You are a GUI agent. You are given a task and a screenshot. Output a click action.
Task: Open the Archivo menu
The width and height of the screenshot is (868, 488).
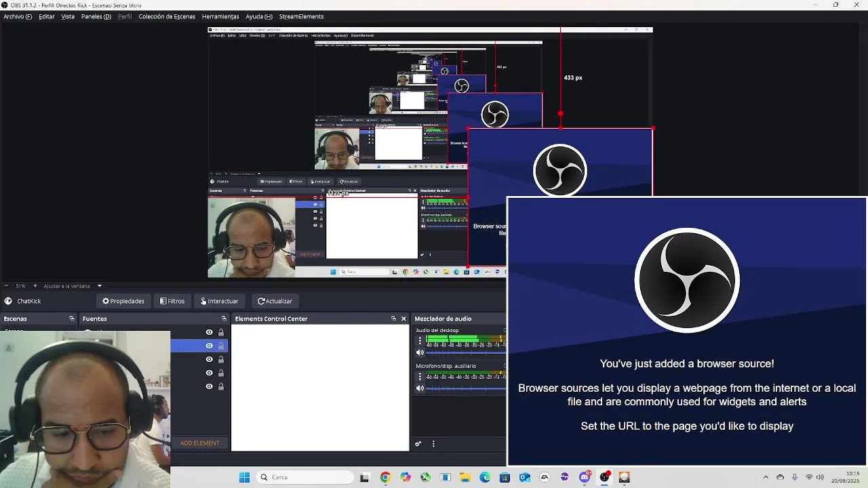pos(18,16)
